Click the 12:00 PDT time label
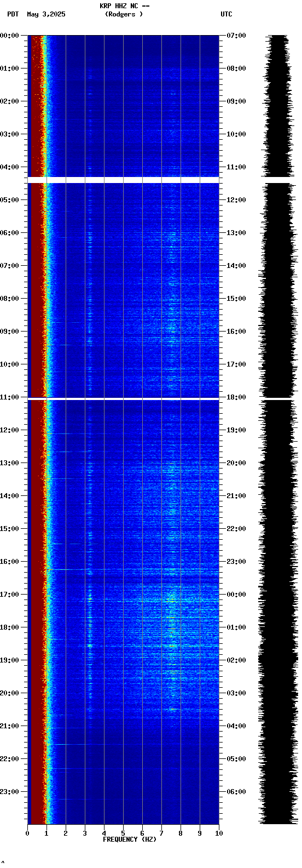The width and height of the screenshot is (302, 868). click(x=10, y=430)
